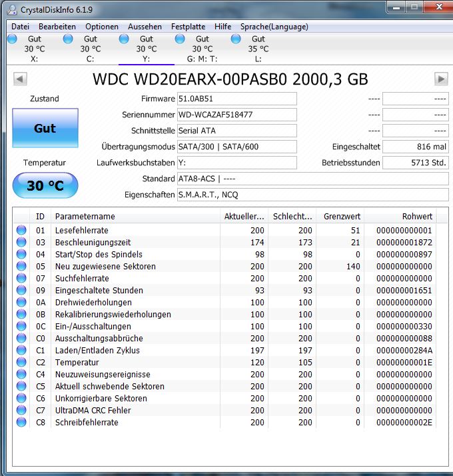Click status orb of Neuzuweisungsereignisse row
This screenshot has height=476, width=453.
pos(21,374)
